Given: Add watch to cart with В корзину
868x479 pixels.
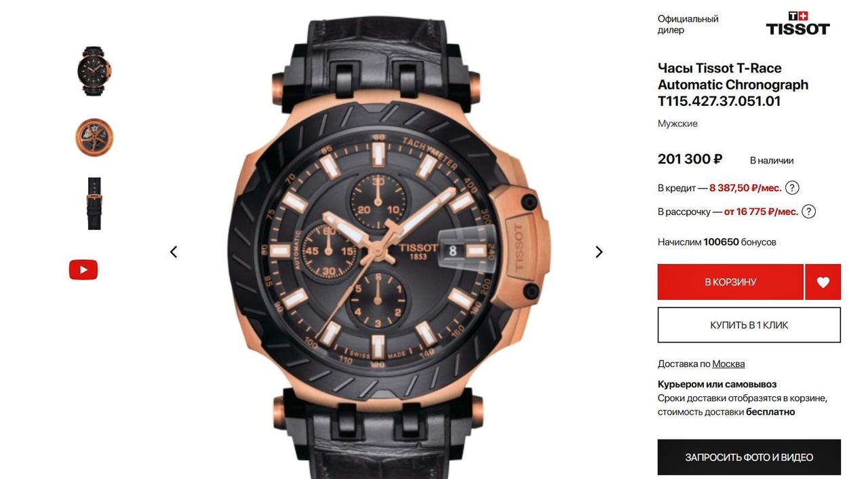Looking at the screenshot, I should click(730, 282).
